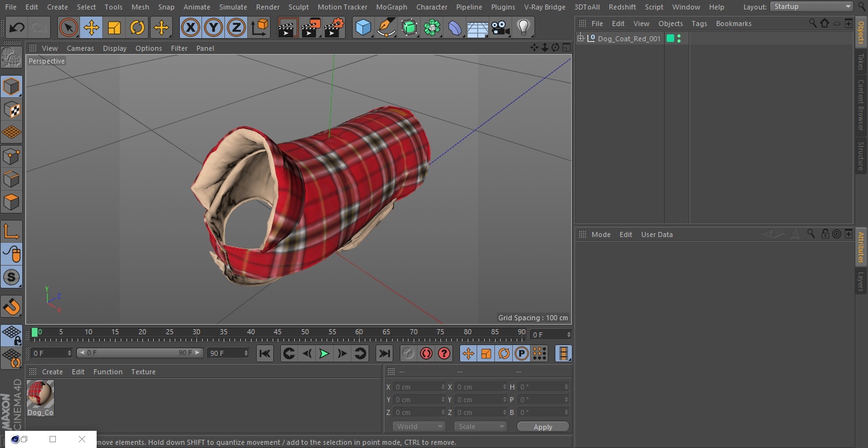Viewport: 868px width, 448px height.
Task: Open viewport Cameras menu
Action: pos(80,48)
